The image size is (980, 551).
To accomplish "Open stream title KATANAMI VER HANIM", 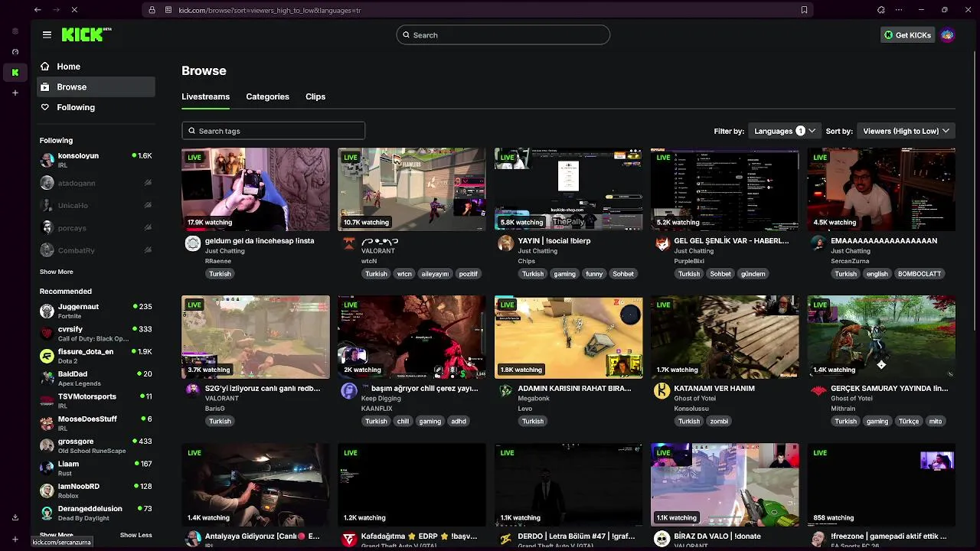I will click(x=714, y=388).
